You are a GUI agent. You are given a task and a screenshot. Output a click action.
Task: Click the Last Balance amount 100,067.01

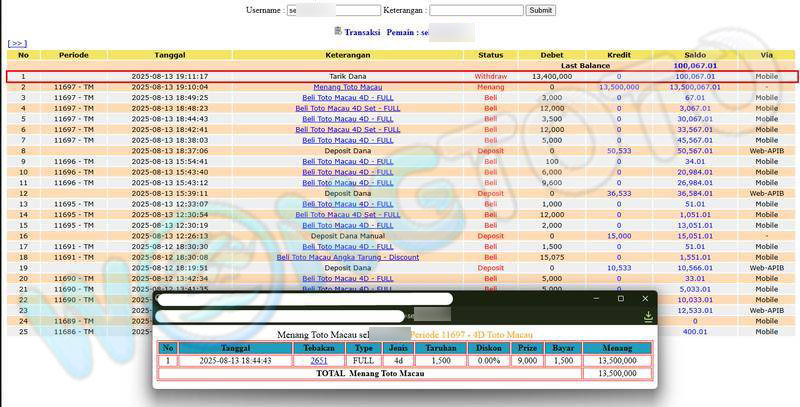coord(695,65)
